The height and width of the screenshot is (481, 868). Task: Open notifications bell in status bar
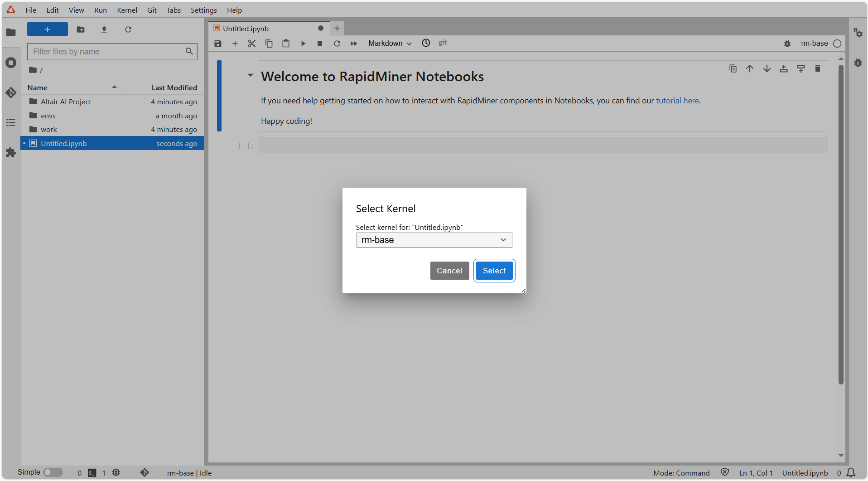(x=851, y=473)
